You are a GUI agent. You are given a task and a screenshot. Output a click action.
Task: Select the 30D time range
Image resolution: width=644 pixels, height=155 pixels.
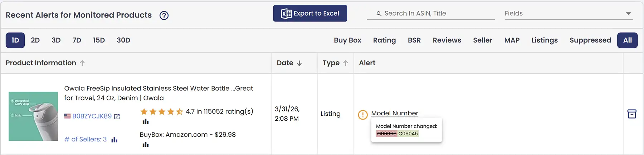point(123,40)
